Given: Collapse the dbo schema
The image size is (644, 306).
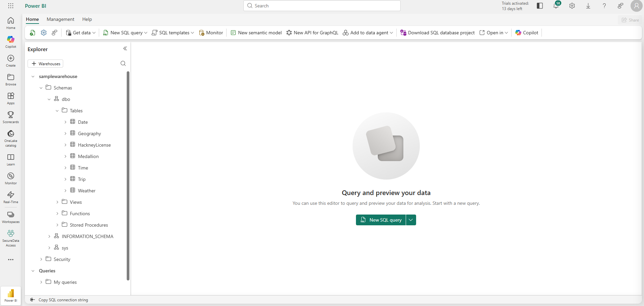Looking at the screenshot, I should pyautogui.click(x=49, y=100).
